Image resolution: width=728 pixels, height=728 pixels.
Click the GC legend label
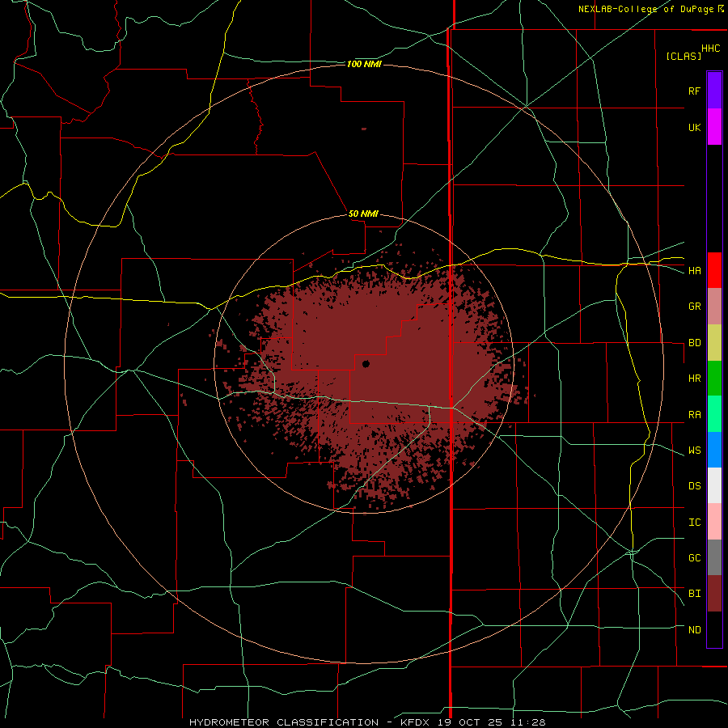click(694, 558)
